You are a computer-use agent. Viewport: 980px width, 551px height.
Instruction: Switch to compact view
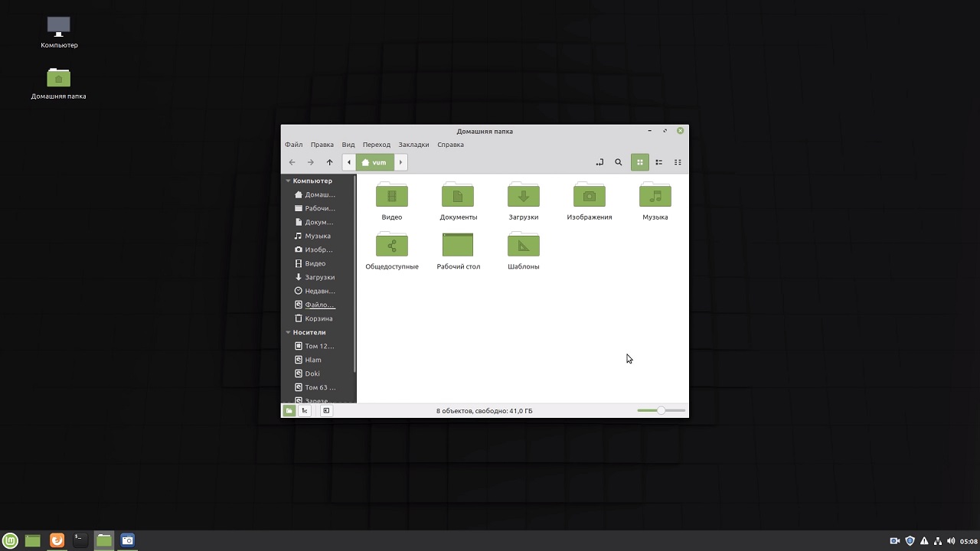[678, 162]
